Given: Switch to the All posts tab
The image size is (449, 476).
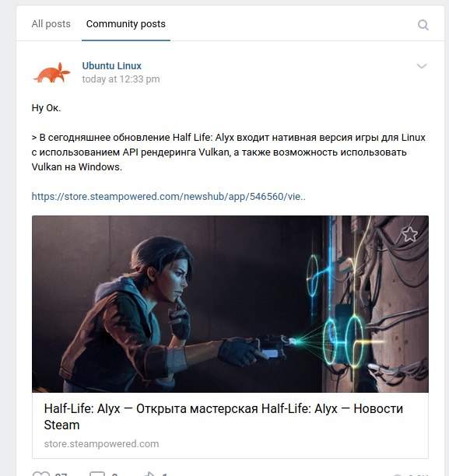Looking at the screenshot, I should point(51,24).
